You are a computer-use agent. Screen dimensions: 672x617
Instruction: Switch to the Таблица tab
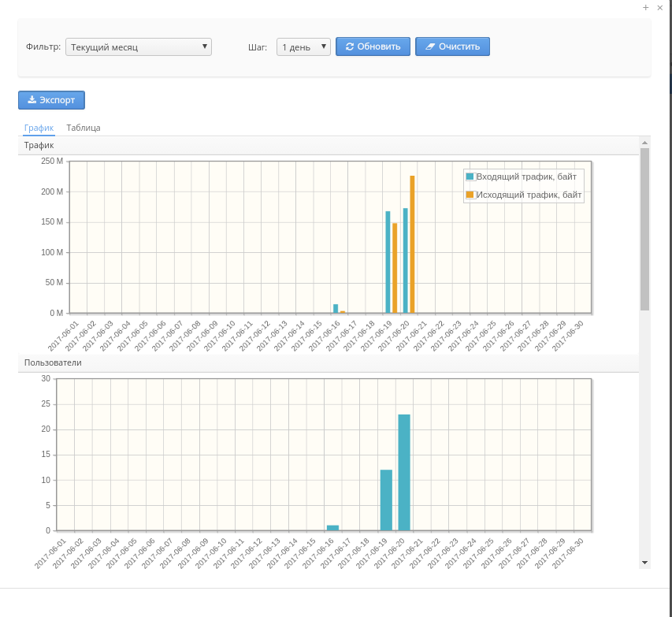click(84, 128)
